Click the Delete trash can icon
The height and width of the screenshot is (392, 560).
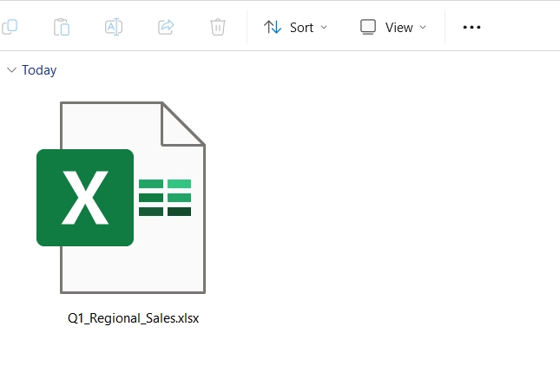click(218, 27)
